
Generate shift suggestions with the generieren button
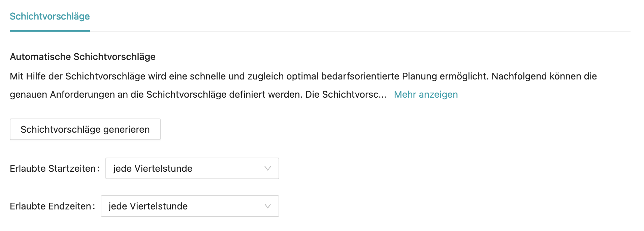(x=85, y=129)
